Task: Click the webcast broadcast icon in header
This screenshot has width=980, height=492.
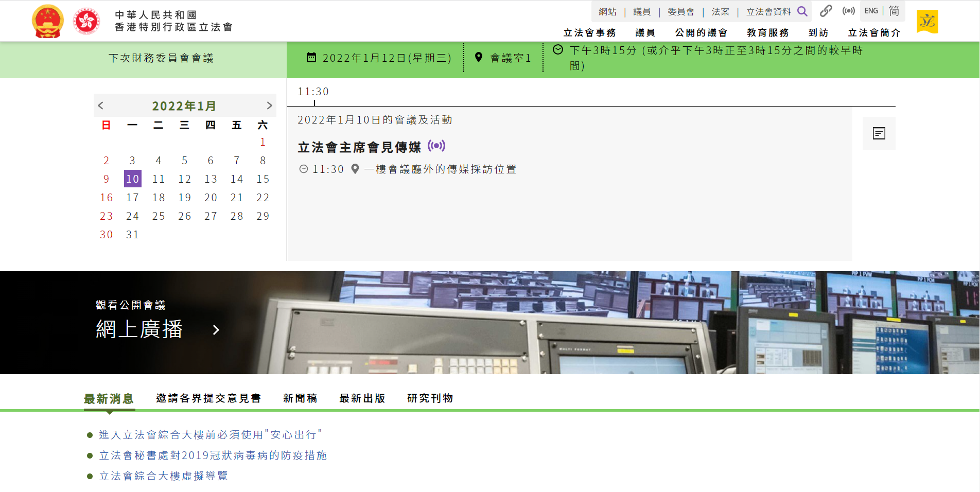Action: click(x=848, y=11)
